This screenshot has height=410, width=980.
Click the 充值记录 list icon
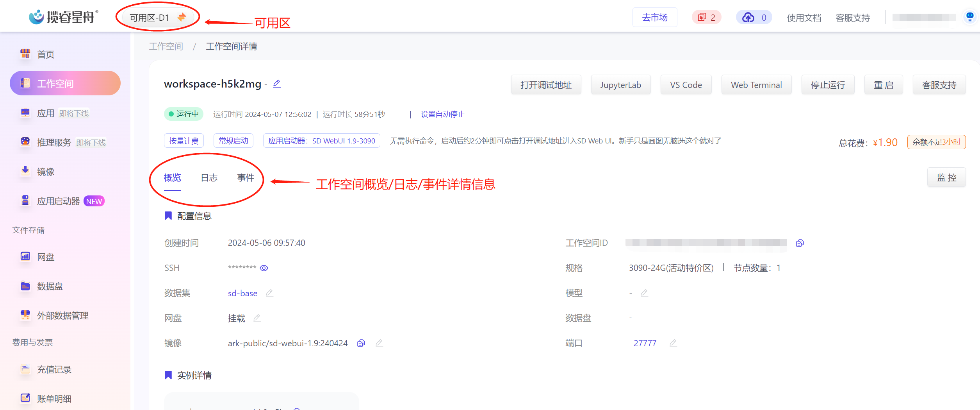point(25,369)
